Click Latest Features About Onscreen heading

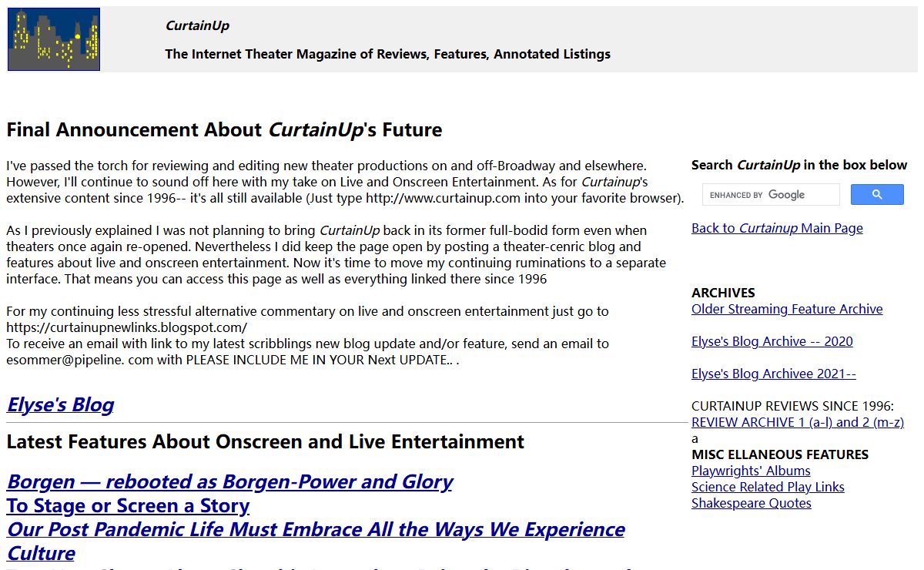click(266, 441)
